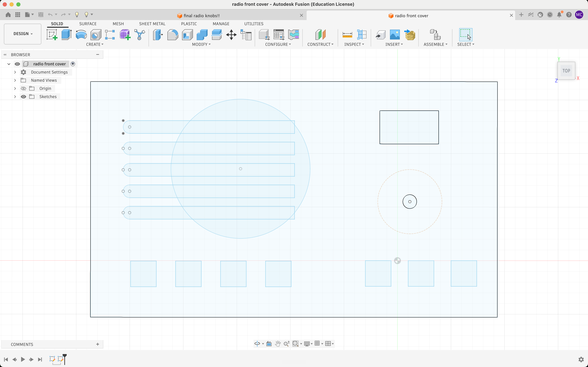588x367 pixels.
Task: Select the Offset Face tool
Action: click(217, 35)
